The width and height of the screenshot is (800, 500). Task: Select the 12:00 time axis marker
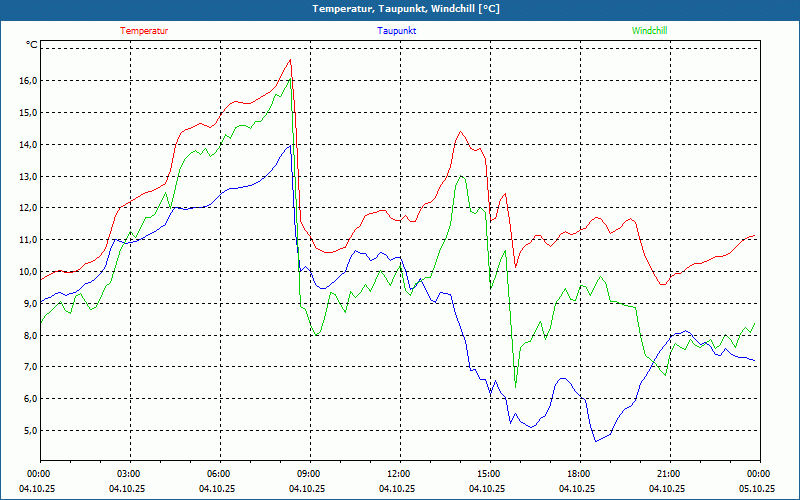[399, 474]
